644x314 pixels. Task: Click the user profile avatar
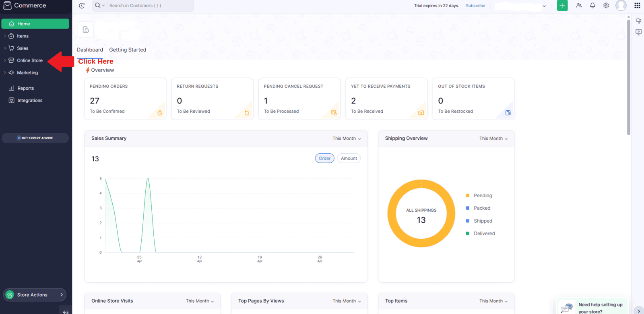[621, 6]
